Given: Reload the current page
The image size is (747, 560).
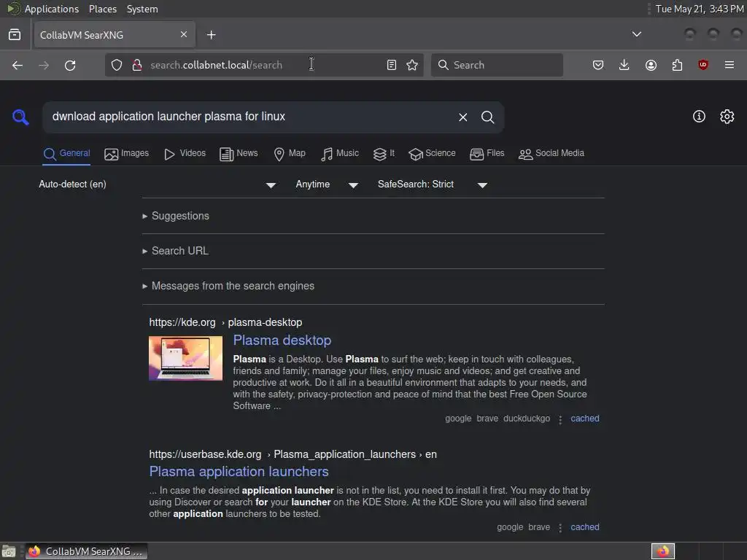Looking at the screenshot, I should pos(70,65).
